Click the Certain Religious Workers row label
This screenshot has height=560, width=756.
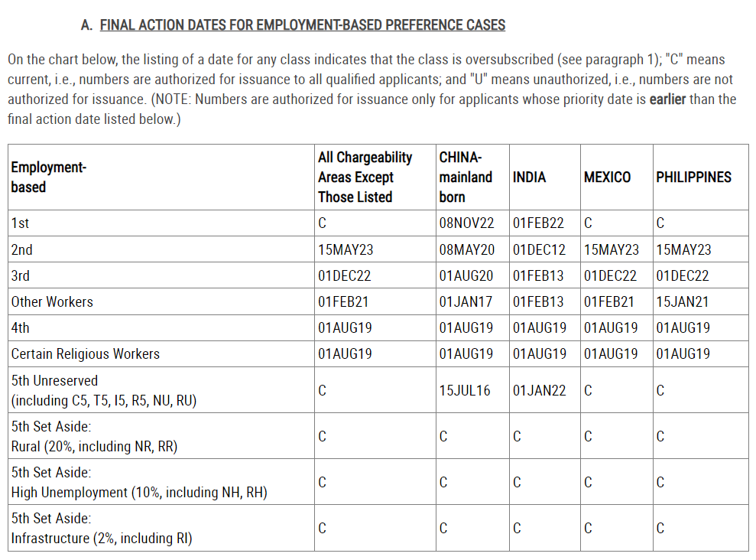pyautogui.click(x=86, y=354)
